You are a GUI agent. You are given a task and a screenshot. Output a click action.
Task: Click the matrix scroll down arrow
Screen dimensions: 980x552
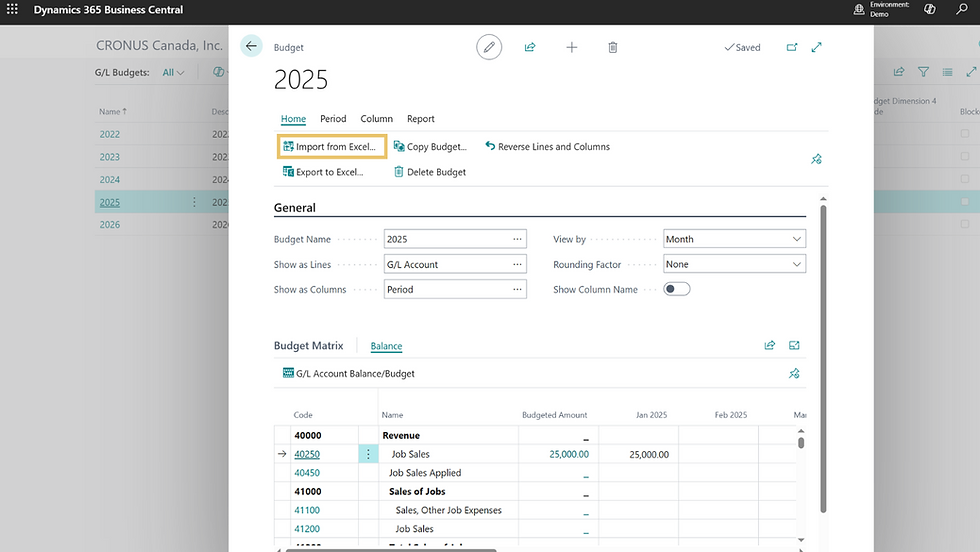[x=801, y=539]
